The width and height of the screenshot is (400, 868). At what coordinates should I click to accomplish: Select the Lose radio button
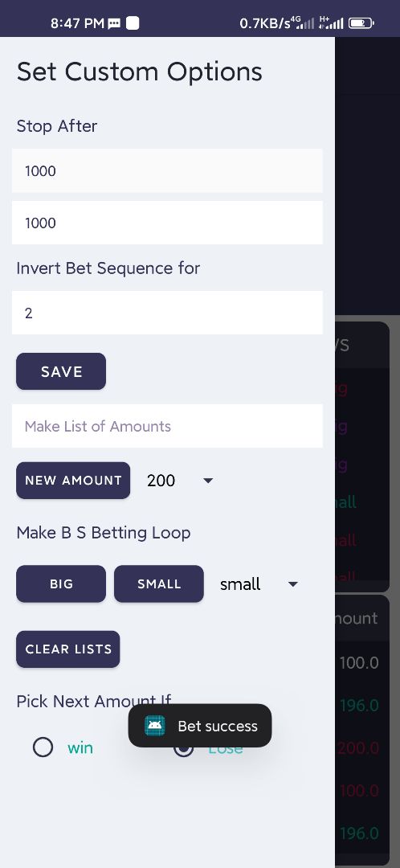coord(183,748)
